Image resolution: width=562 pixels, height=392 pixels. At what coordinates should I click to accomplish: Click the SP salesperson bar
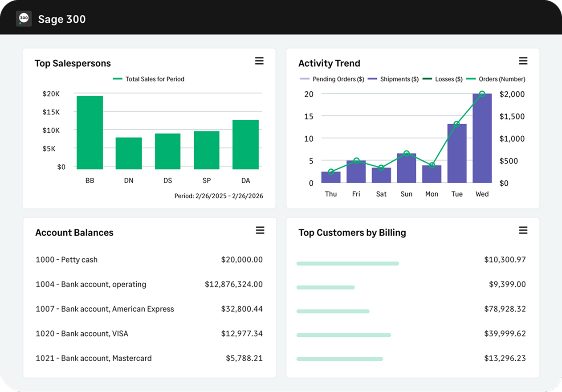207,150
